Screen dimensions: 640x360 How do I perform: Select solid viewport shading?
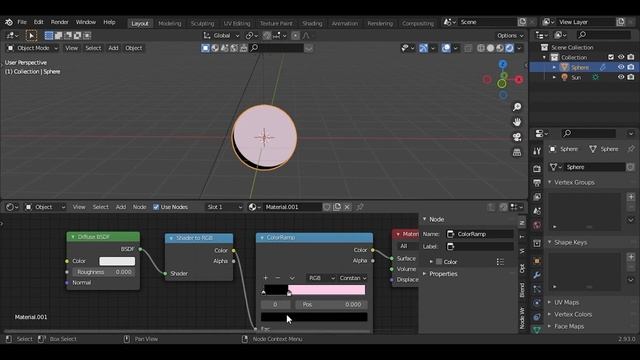coord(490,48)
